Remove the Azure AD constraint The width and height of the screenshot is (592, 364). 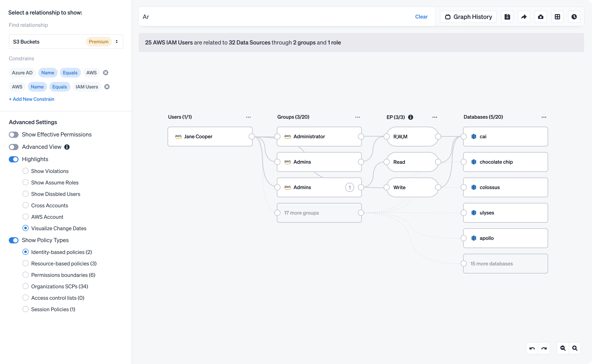point(106,73)
